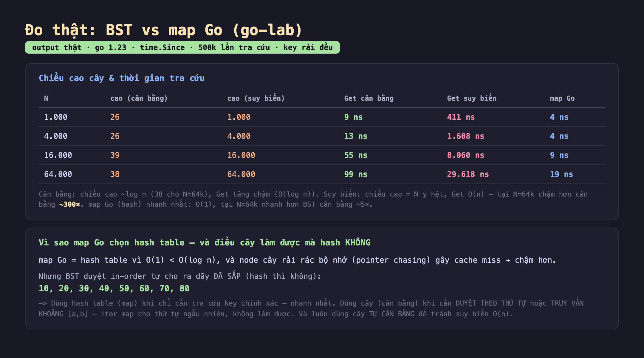This screenshot has height=358, width=644.
Task: Click the footnote starting '–> Dùng hash table (map)'
Action: [311, 309]
